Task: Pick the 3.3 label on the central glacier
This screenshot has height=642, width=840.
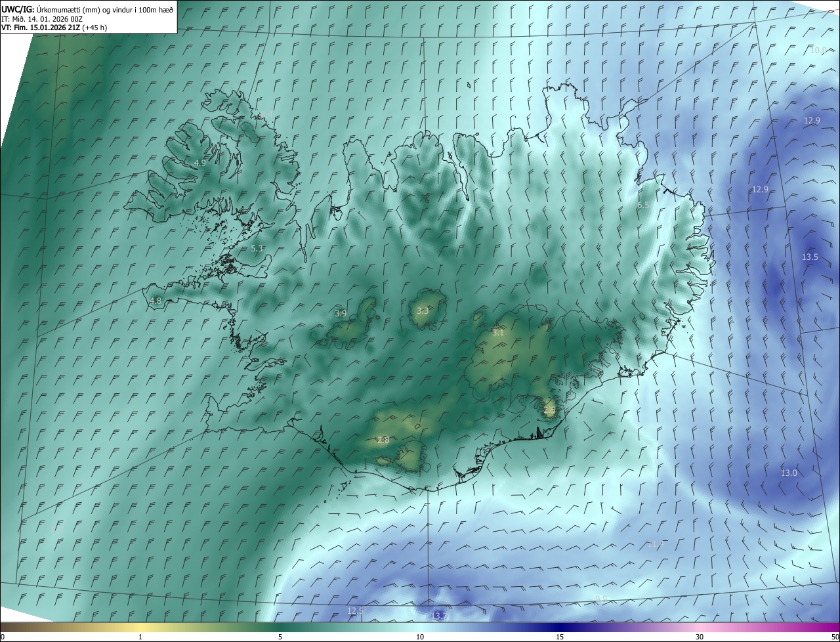Action: tap(423, 311)
